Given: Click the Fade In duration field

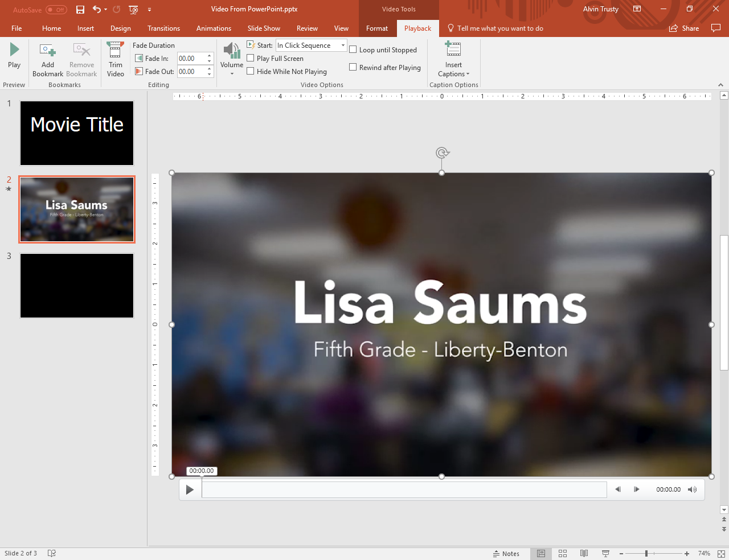Looking at the screenshot, I should [191, 59].
